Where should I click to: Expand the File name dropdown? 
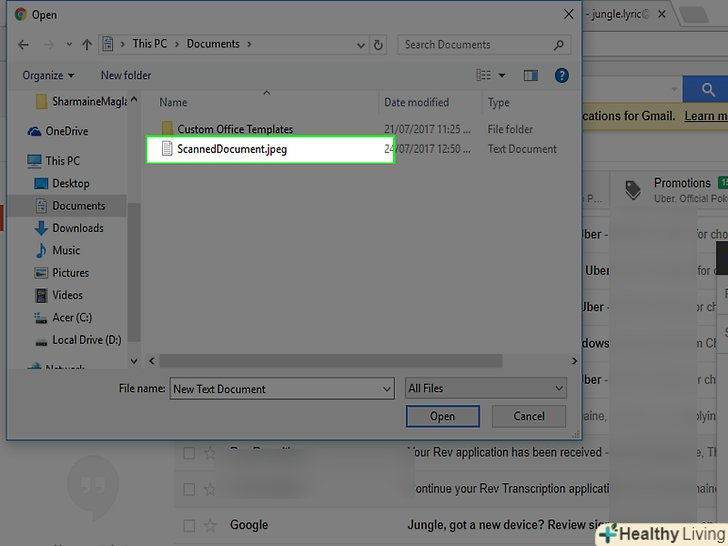tap(386, 389)
